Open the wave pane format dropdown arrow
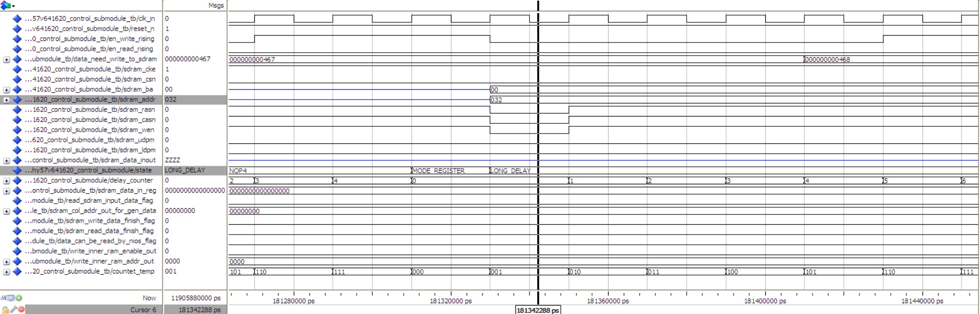Screen dimensions: 980x314 pyautogui.click(x=13, y=6)
